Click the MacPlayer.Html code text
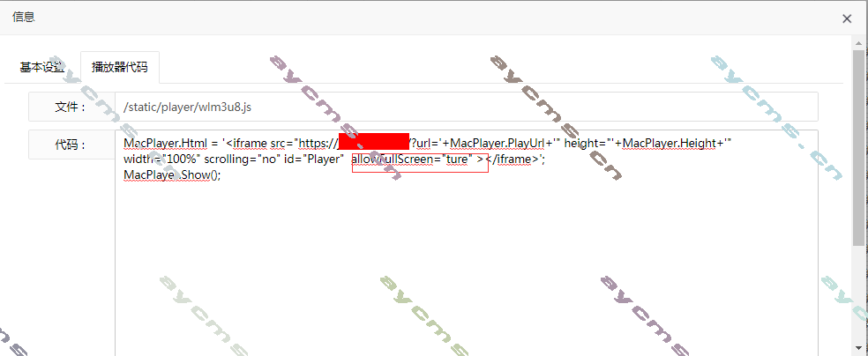This screenshot has height=356, width=868. tap(165, 144)
